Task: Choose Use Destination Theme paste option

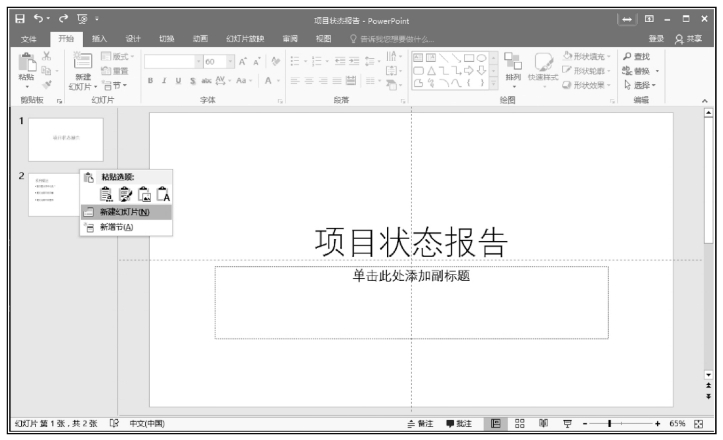Action: coord(107,195)
